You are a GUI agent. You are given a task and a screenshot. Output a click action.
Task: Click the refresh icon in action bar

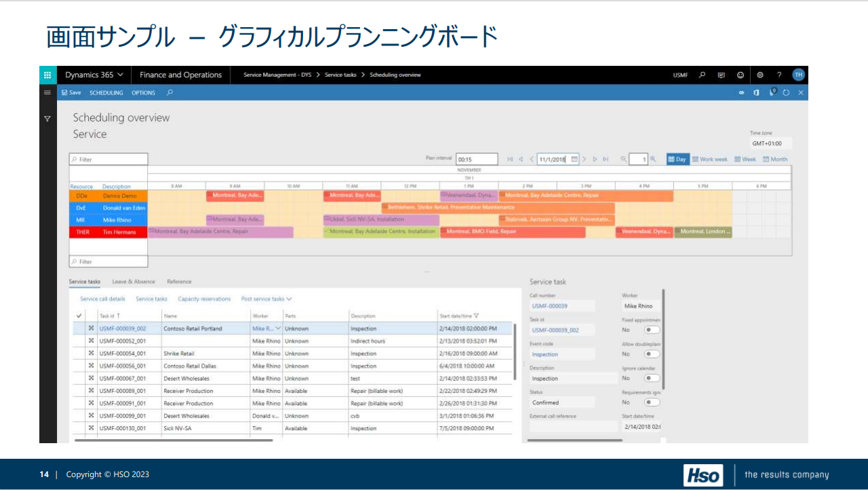coord(786,92)
